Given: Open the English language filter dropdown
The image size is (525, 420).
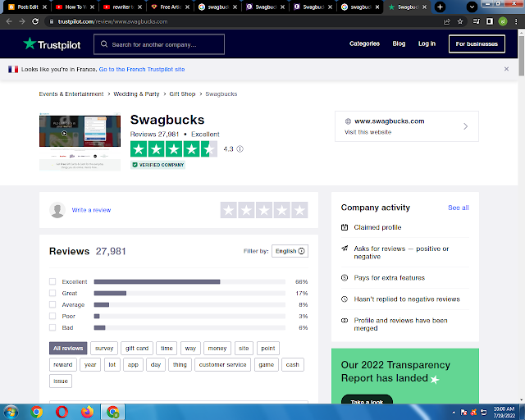Looking at the screenshot, I should [290, 251].
